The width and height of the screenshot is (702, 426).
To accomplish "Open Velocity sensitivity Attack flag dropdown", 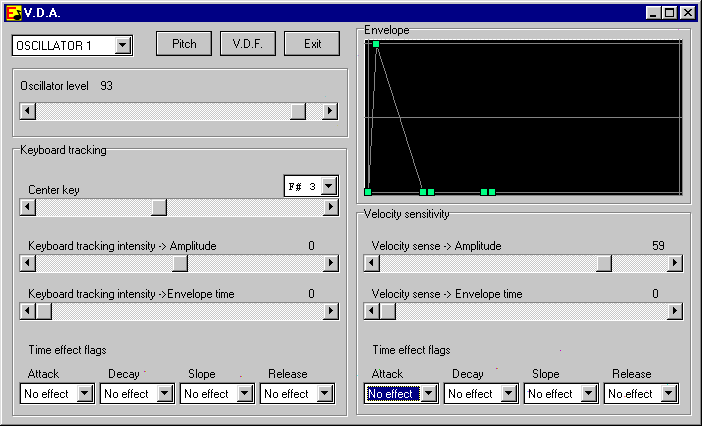I will [x=429, y=394].
